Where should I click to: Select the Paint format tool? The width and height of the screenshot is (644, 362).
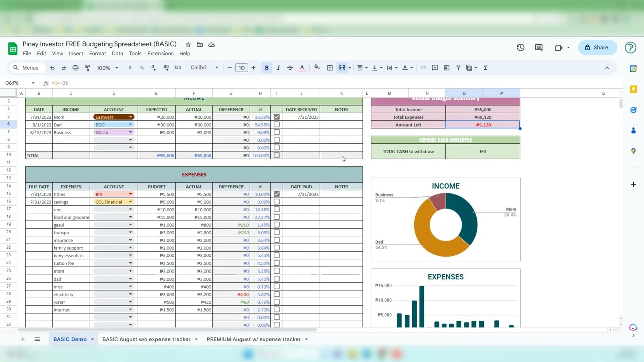click(87, 68)
